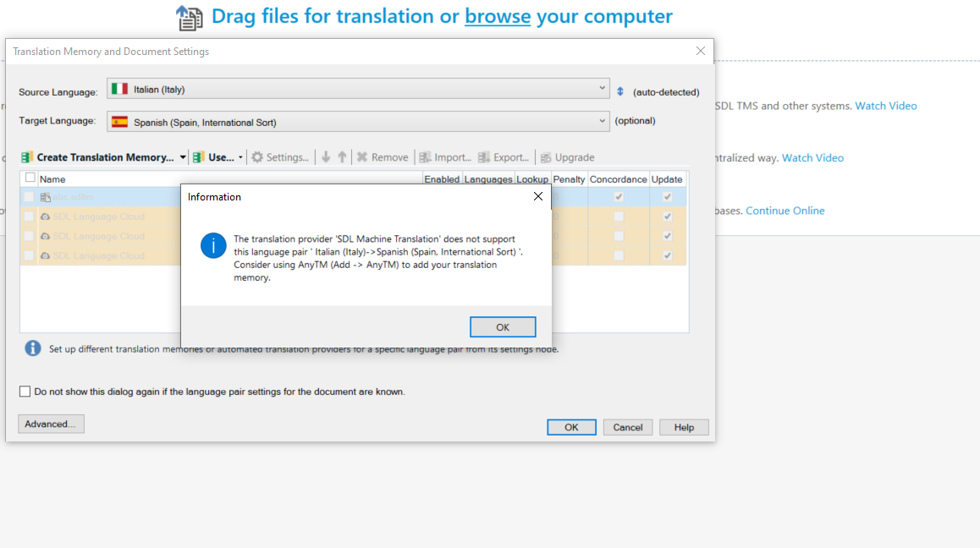Click the Create Translation Memory icon
980x548 pixels.
[x=27, y=157]
